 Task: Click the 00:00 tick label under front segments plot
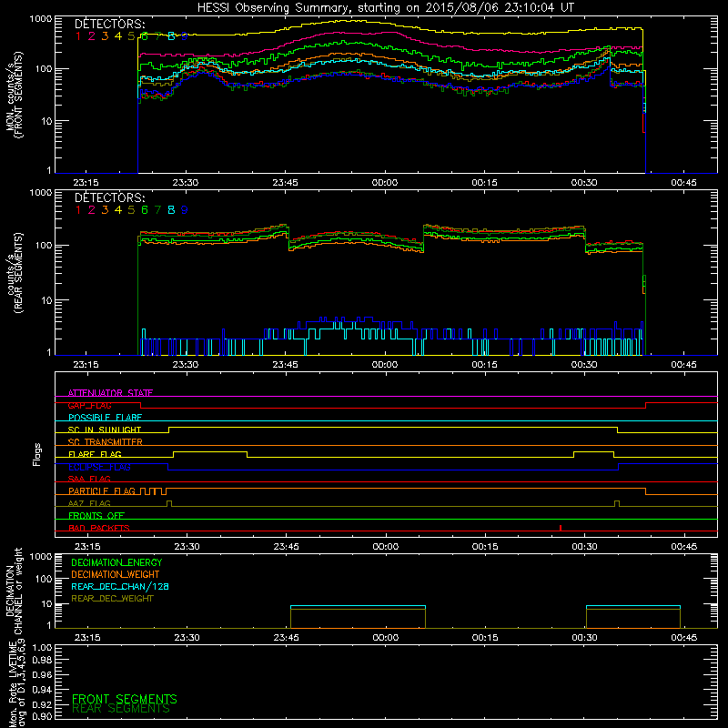(x=385, y=183)
